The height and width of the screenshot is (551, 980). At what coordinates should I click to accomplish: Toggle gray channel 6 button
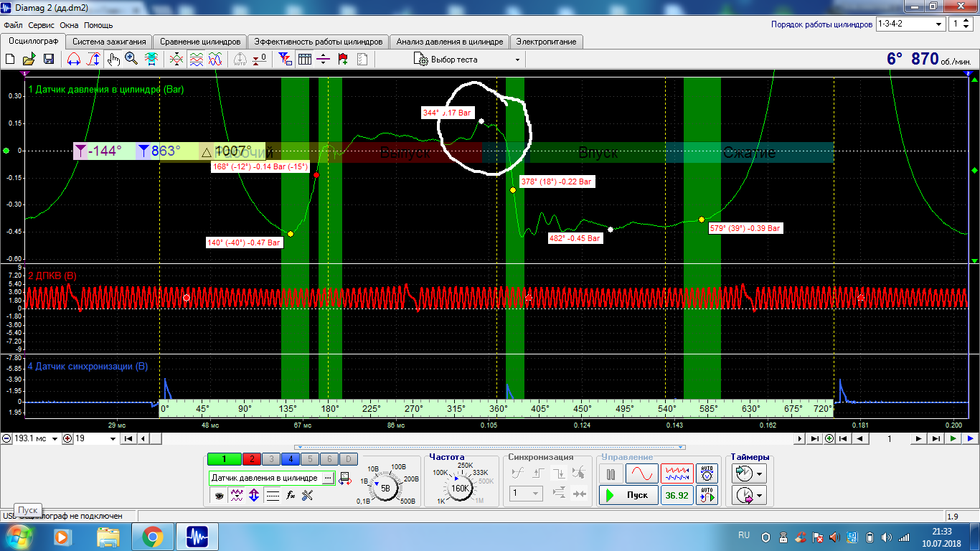[x=329, y=459]
